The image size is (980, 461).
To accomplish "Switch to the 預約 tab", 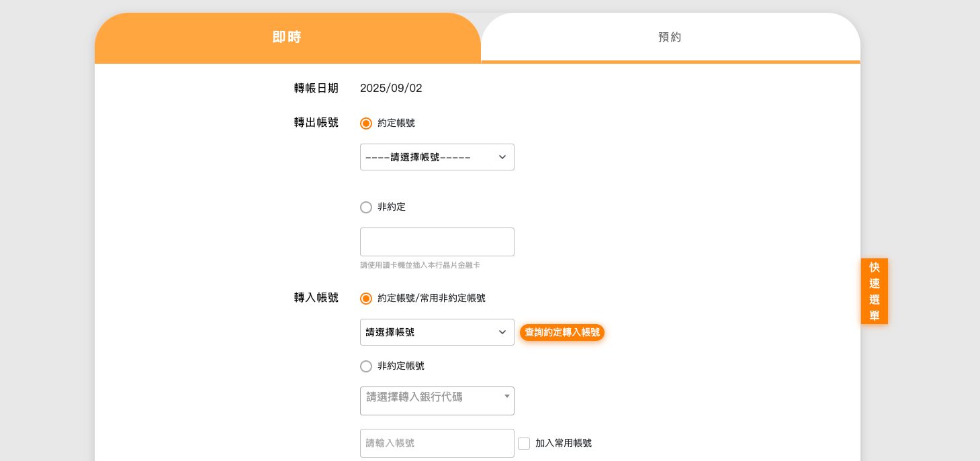I will point(670,38).
